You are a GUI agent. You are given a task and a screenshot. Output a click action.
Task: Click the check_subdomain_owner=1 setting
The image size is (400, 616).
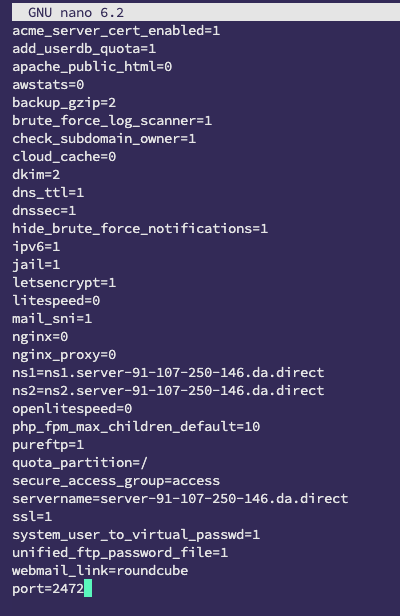point(104,139)
